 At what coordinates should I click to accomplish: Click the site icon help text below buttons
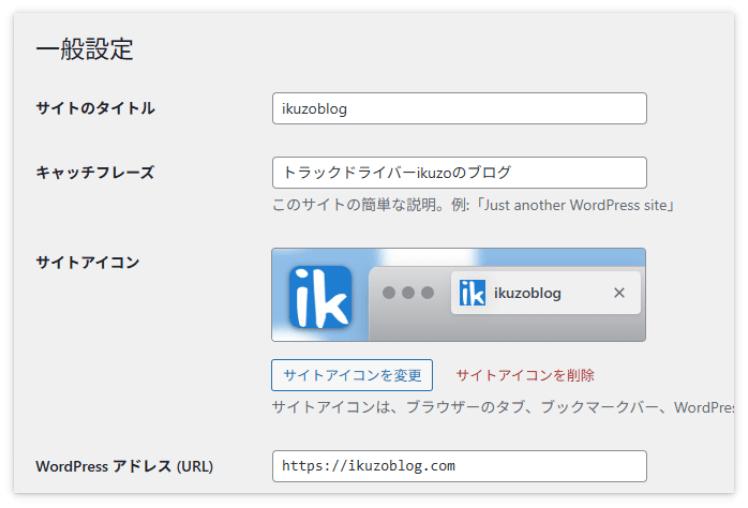tap(503, 407)
